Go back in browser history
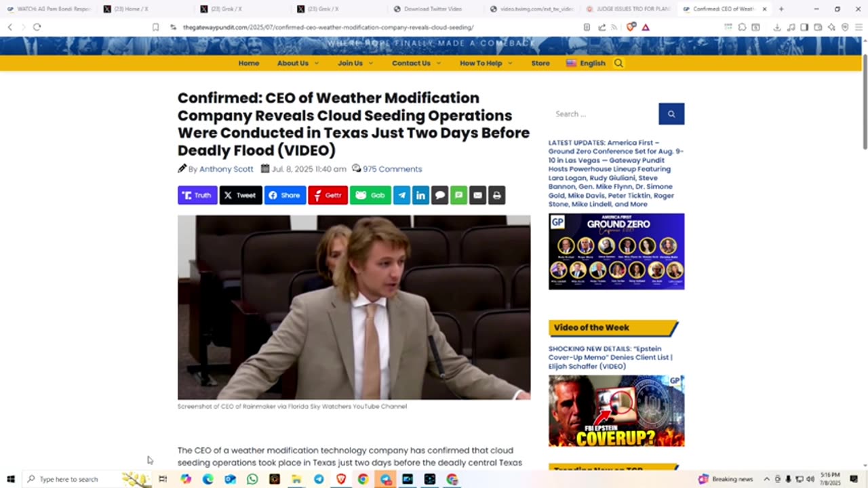Image resolution: width=868 pixels, height=488 pixels. [x=9, y=27]
